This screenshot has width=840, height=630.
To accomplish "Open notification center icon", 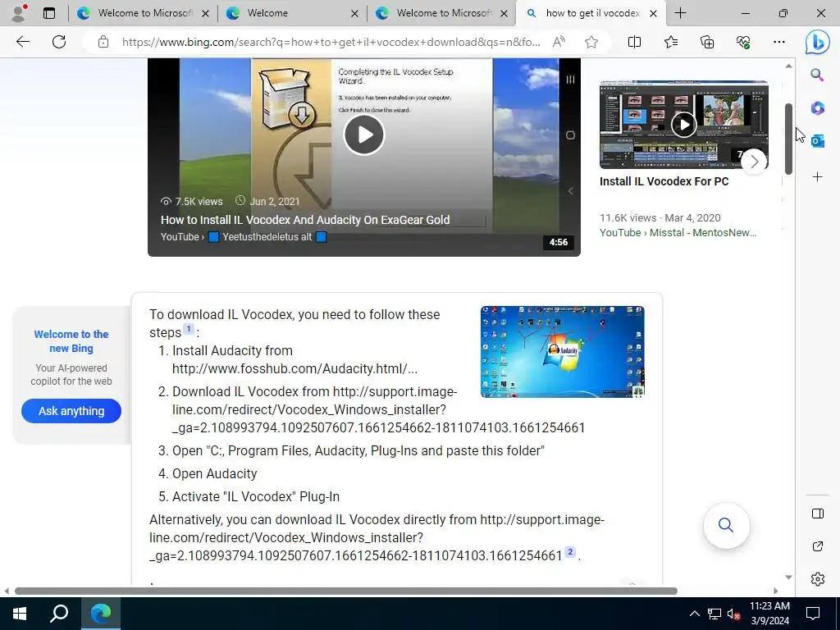I will point(813,614).
